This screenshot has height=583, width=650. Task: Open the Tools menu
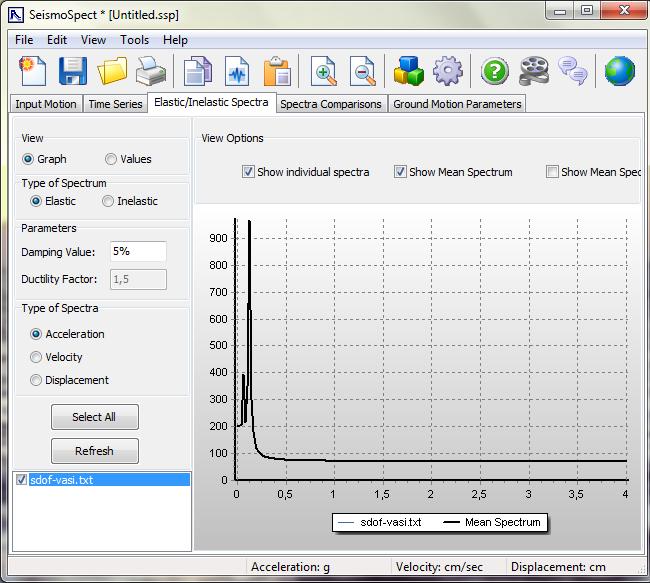pos(134,40)
